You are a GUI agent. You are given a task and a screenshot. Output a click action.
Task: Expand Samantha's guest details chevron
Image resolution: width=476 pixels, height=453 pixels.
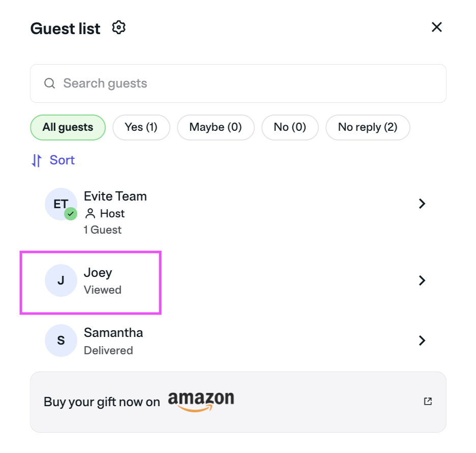(422, 341)
